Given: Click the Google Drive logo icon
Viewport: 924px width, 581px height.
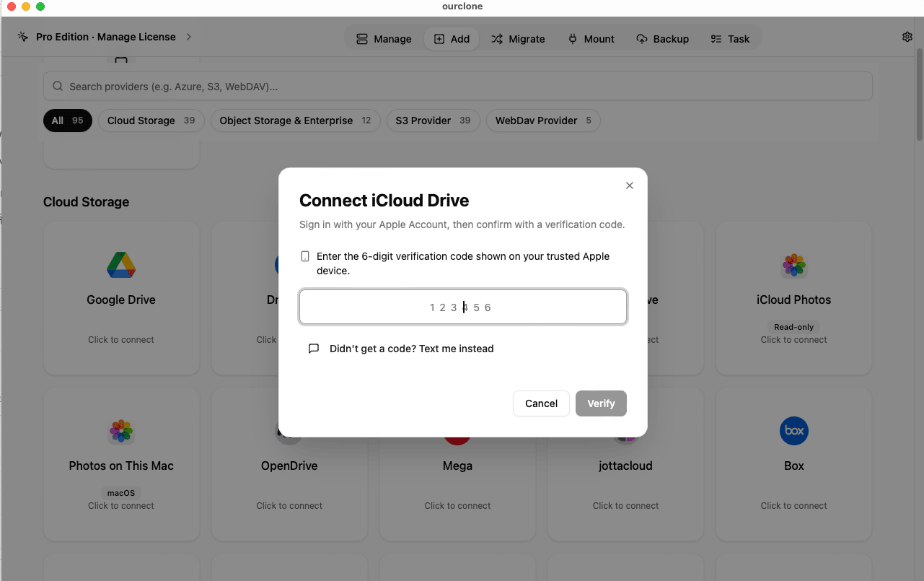Looking at the screenshot, I should 121,266.
